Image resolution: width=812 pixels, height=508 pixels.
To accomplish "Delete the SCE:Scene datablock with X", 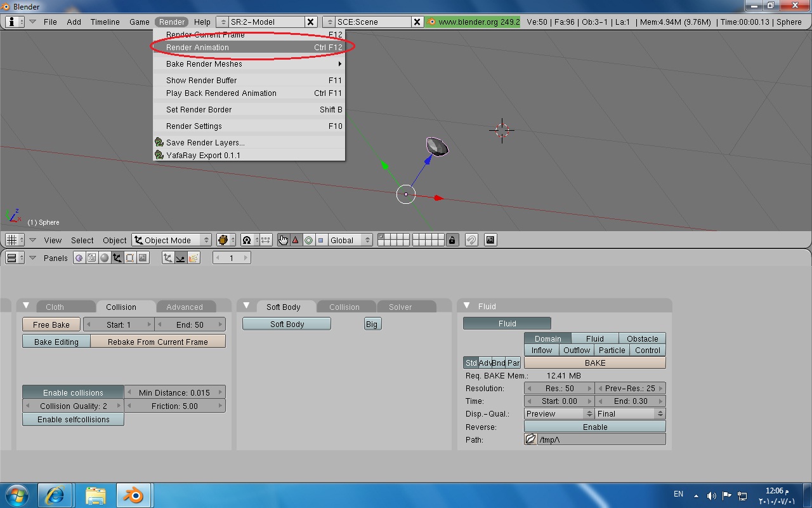I will [417, 22].
